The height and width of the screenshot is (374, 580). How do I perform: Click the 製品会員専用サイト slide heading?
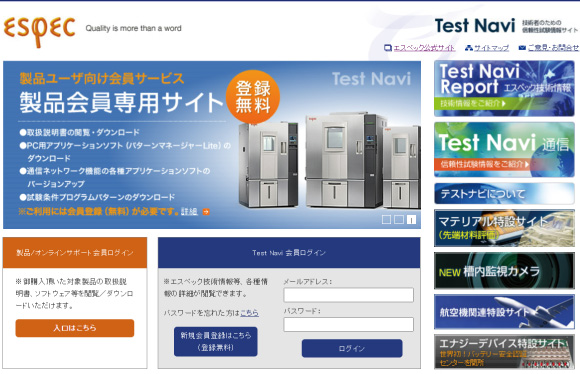click(x=121, y=102)
